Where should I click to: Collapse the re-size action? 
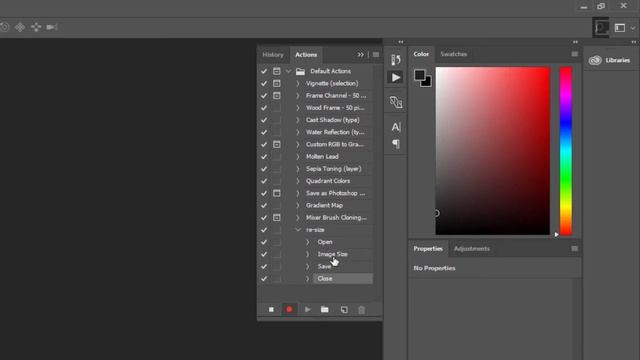tap(298, 230)
